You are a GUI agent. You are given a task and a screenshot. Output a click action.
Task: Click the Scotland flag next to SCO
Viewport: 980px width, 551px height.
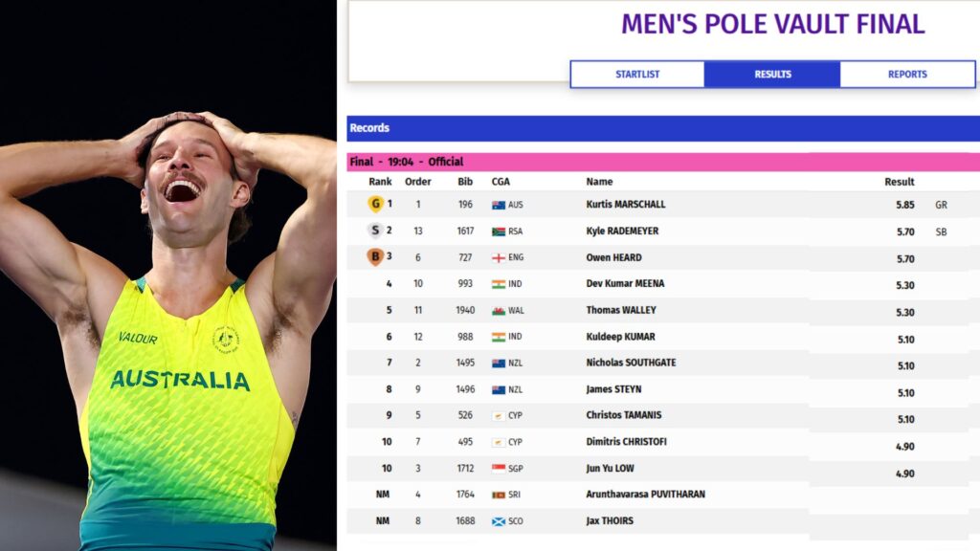coord(498,521)
